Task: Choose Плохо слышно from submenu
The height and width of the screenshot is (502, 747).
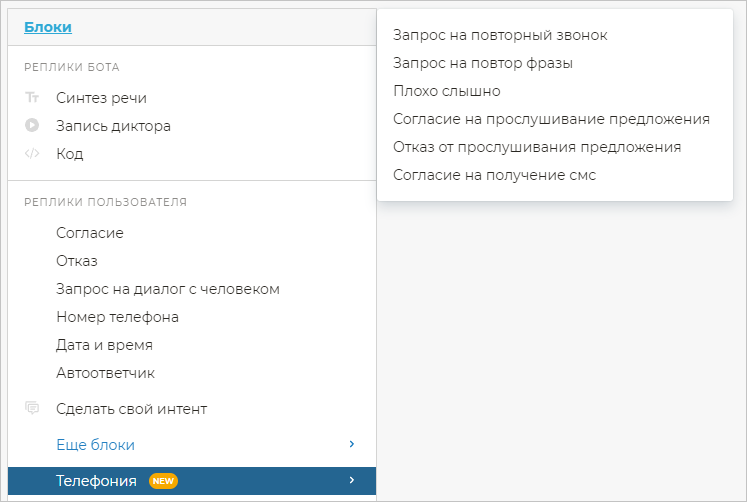Action: (446, 91)
